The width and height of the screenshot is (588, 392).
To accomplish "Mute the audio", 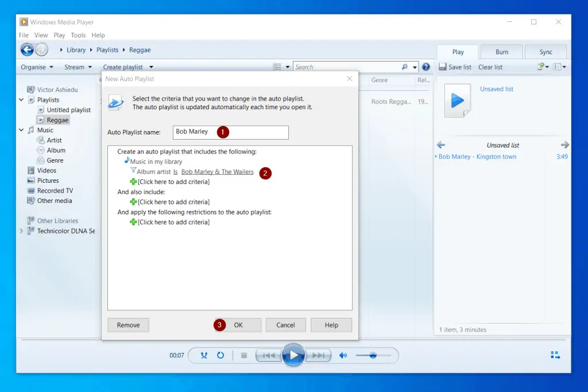I will (343, 355).
